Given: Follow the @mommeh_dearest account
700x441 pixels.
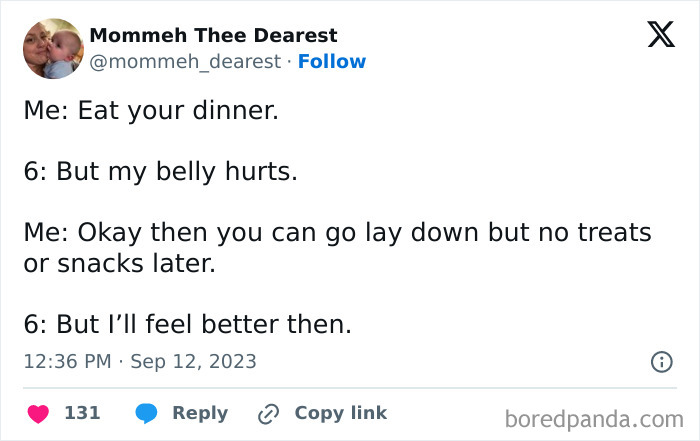Looking at the screenshot, I should 332,62.
